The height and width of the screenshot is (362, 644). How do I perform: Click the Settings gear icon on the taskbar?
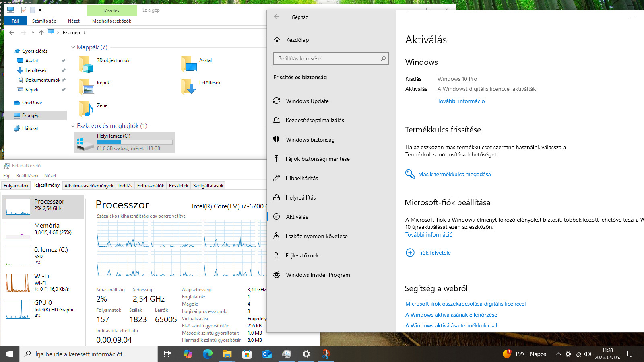click(x=306, y=354)
